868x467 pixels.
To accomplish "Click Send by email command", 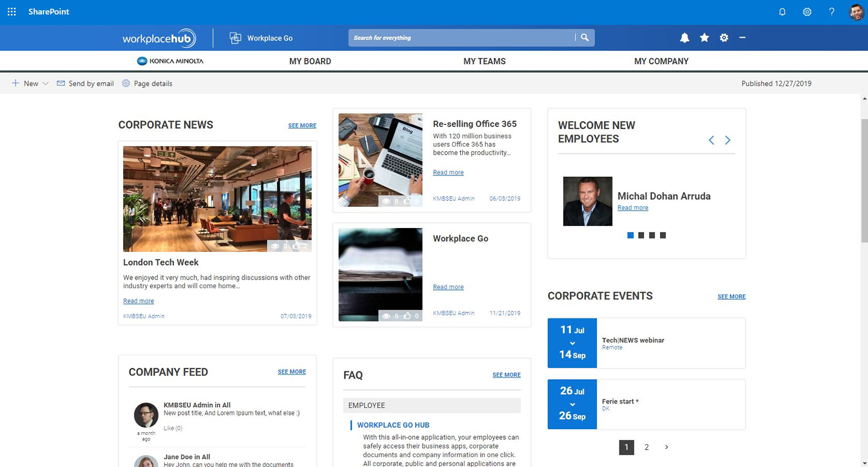I will point(85,83).
